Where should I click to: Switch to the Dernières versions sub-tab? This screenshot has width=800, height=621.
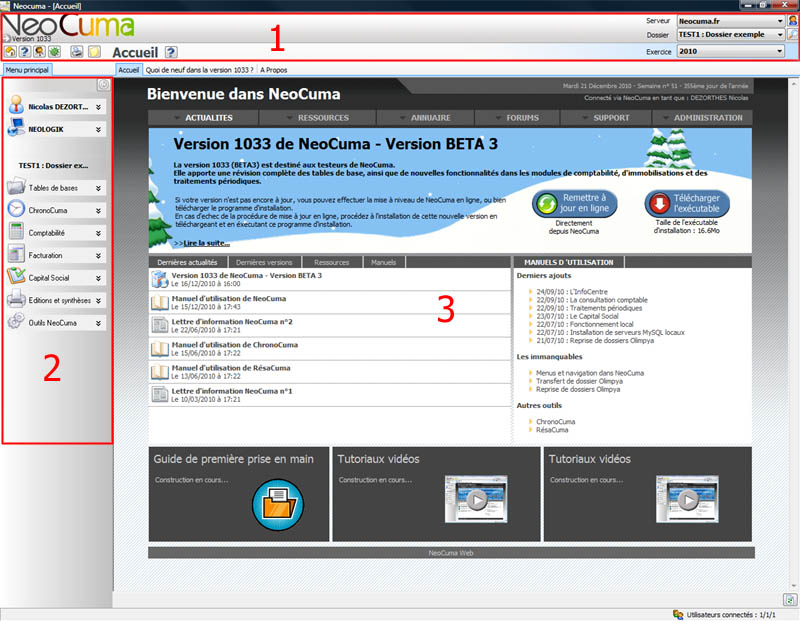click(x=264, y=262)
